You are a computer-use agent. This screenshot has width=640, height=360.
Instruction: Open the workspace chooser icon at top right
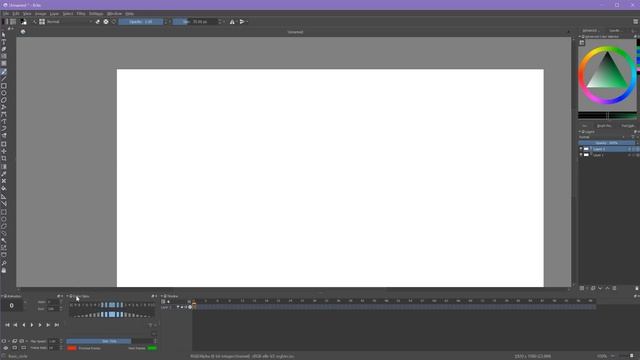click(x=636, y=22)
